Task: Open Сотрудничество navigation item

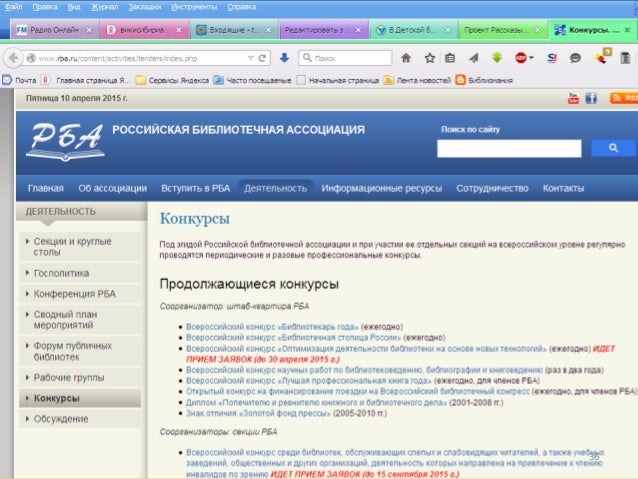Action: click(492, 188)
